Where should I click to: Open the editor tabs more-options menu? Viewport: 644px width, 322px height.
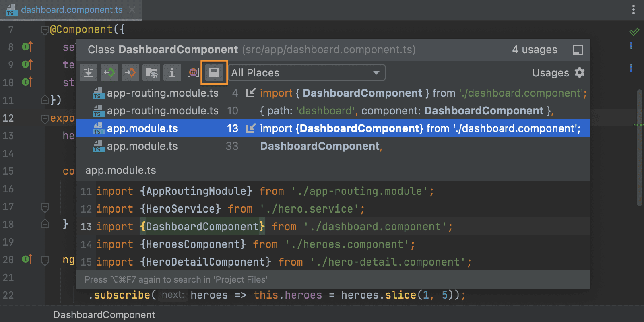(634, 10)
